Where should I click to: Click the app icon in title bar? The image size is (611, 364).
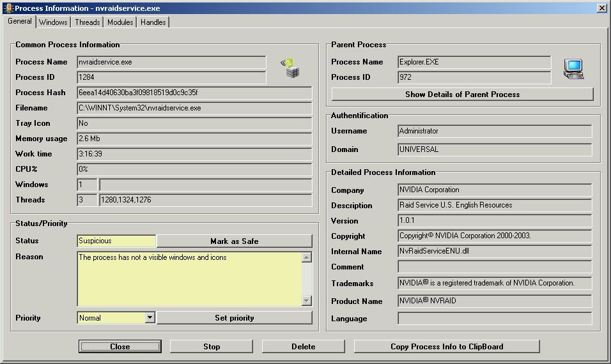coord(8,8)
